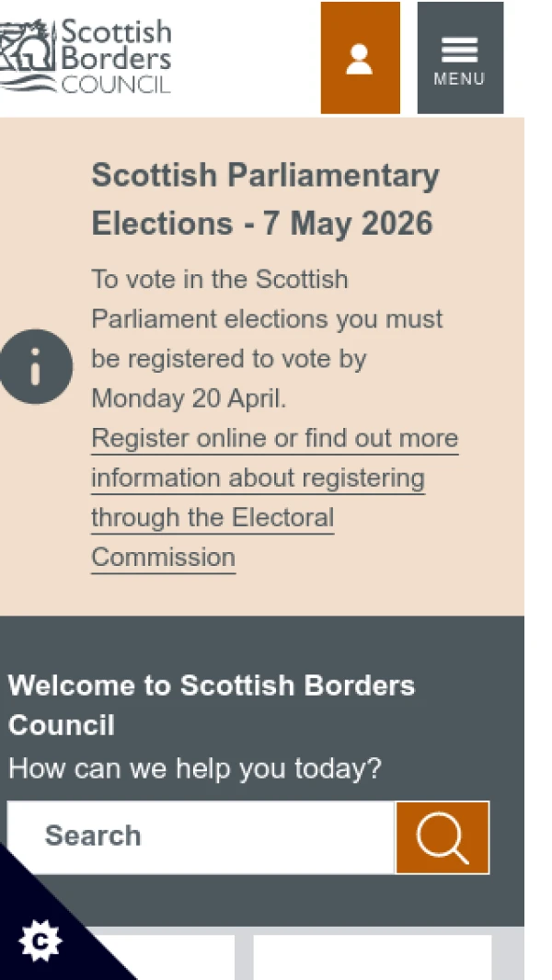This screenshot has height=980, width=552.
Task: Open the hamburger MENU button
Action: coord(460,58)
